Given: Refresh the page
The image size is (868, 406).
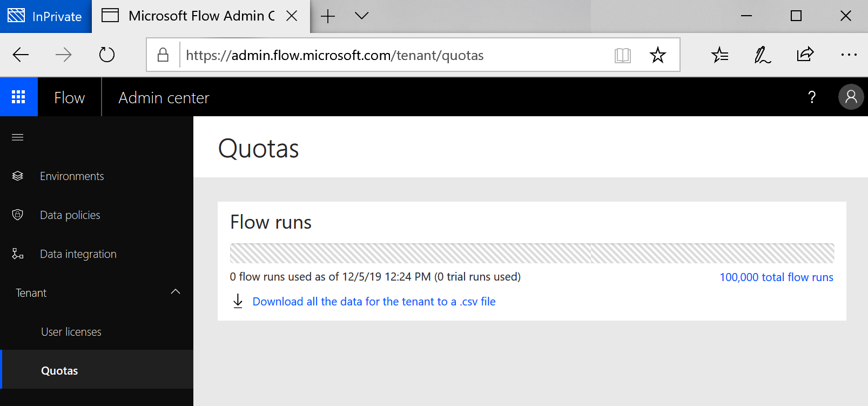Looking at the screenshot, I should (107, 55).
